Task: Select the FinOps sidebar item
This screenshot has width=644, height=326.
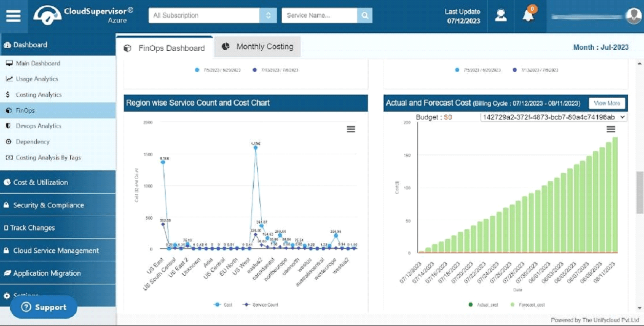Action: (x=58, y=110)
